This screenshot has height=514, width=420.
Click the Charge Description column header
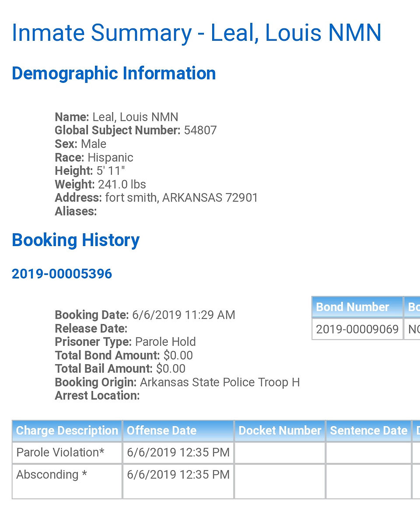click(x=67, y=431)
